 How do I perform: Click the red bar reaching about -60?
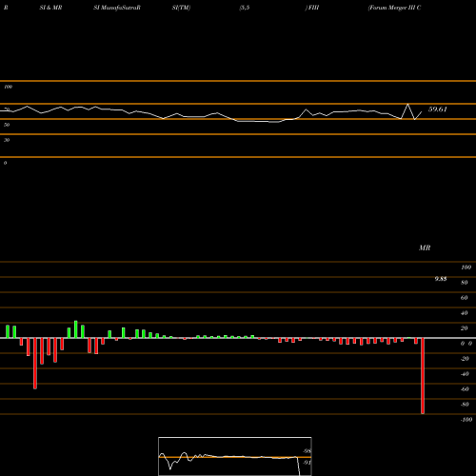click(x=35, y=364)
